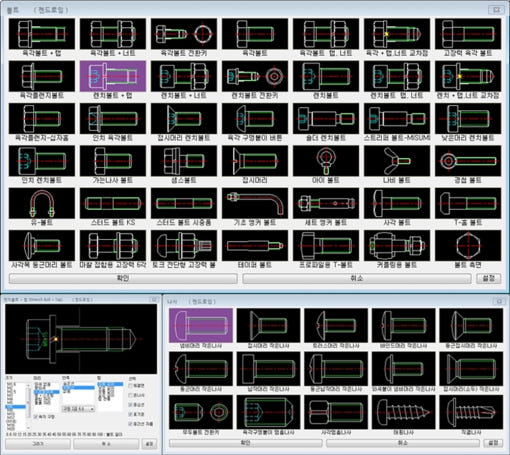Choose the 육각구멍붙이 멈춤나사 socket set screw
The height and width of the screenshot is (455, 510).
click(268, 412)
